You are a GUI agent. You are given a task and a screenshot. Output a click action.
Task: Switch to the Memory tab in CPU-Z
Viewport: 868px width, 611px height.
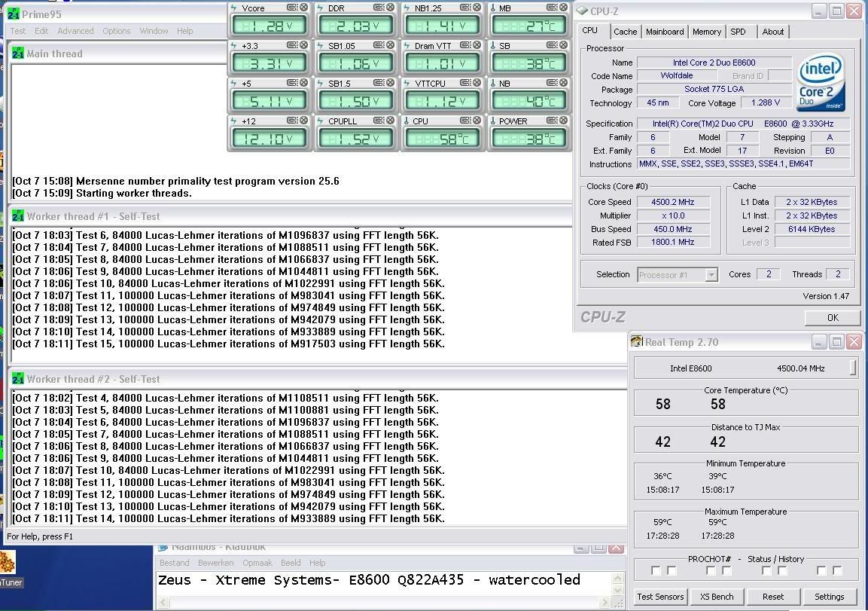[x=707, y=32]
